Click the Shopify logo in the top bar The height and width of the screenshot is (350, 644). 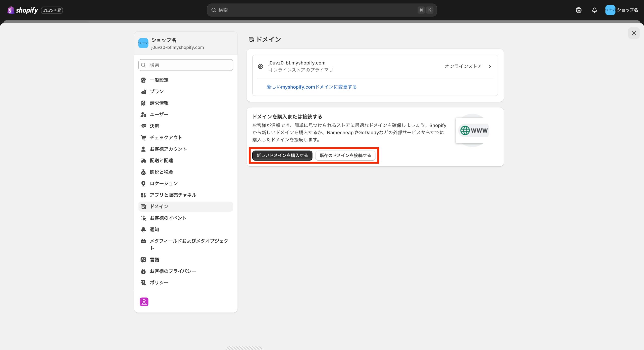coord(23,10)
